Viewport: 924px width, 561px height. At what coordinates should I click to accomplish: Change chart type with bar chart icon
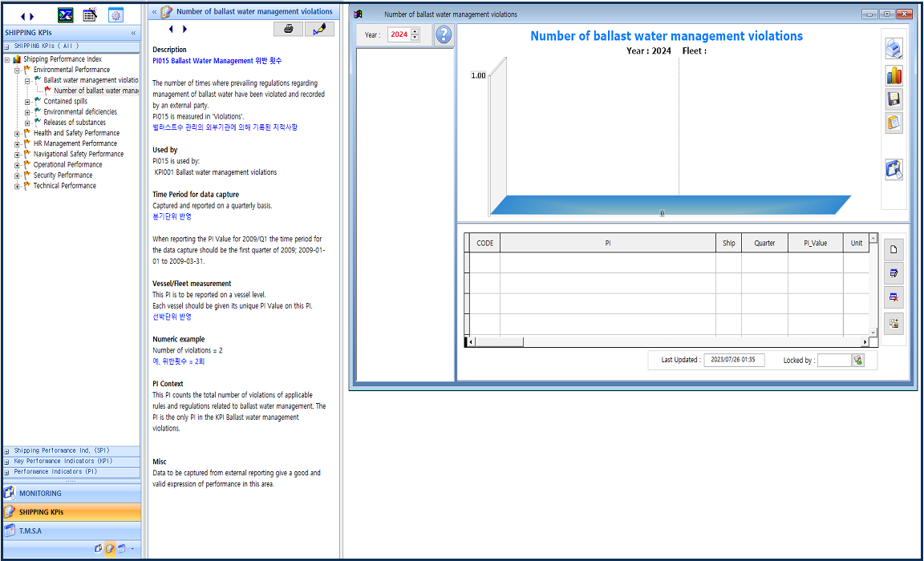894,75
